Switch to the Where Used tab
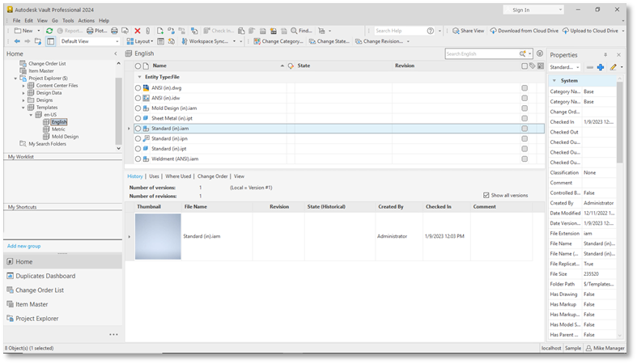637x364 pixels. pyautogui.click(x=178, y=176)
